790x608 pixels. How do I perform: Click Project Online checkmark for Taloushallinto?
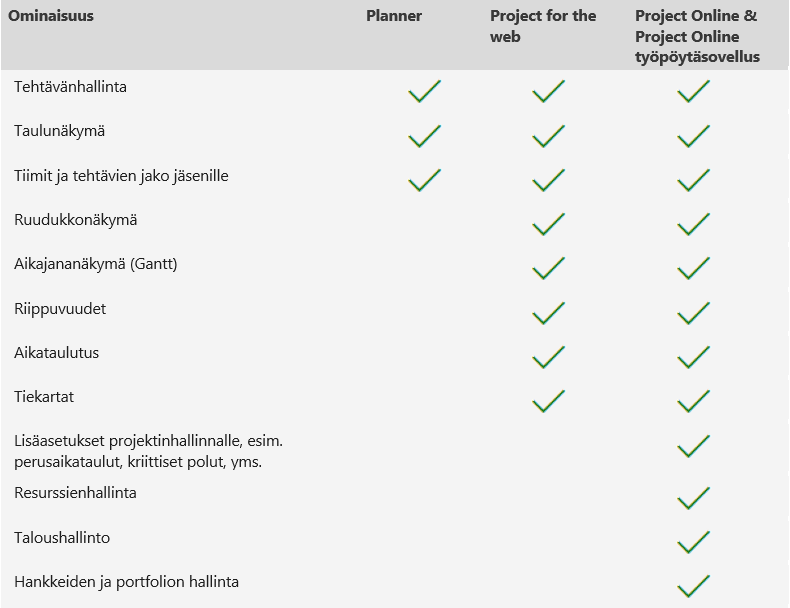click(x=693, y=542)
